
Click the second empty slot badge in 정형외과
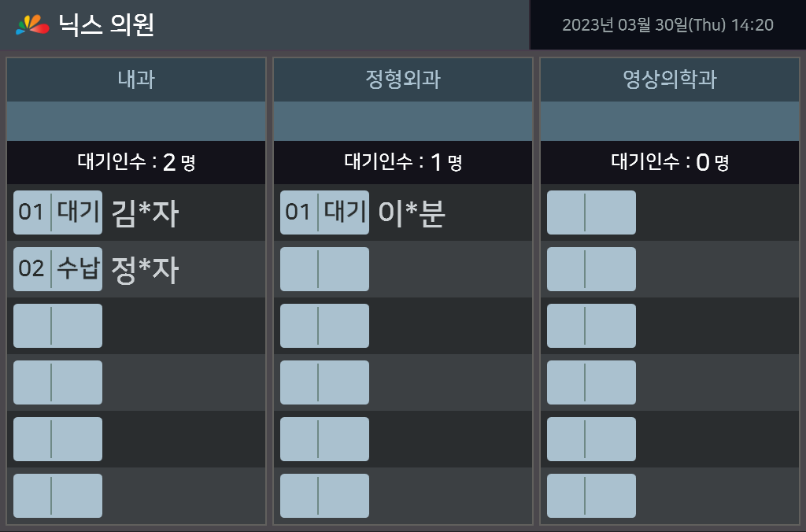click(x=324, y=269)
